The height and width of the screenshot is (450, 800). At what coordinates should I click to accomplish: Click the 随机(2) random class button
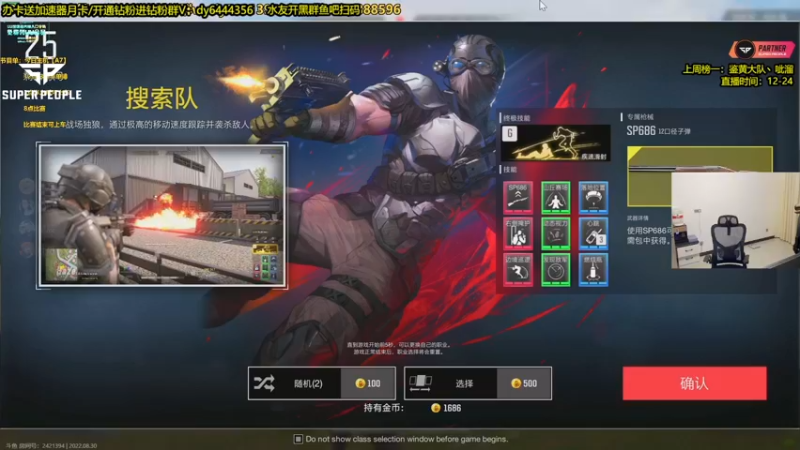coord(322,383)
